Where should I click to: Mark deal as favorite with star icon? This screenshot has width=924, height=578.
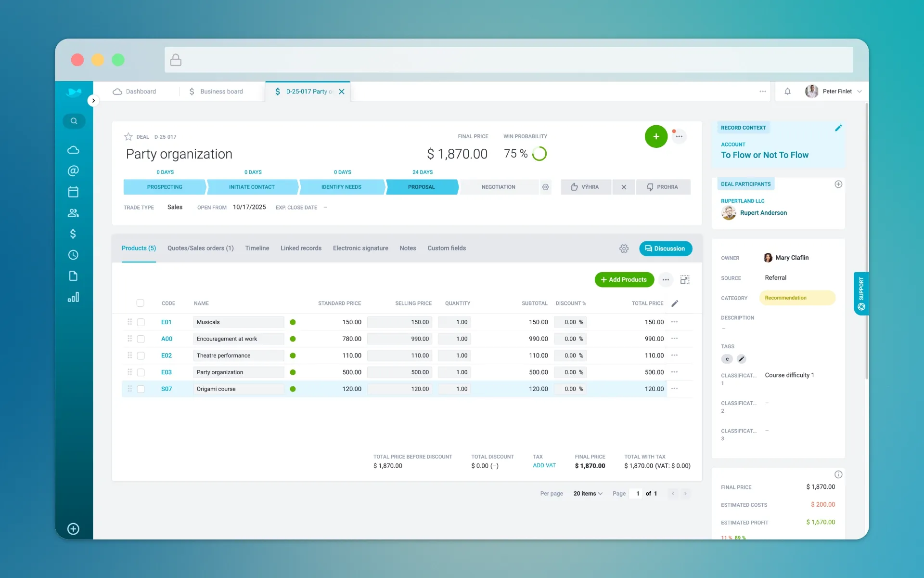[x=128, y=137]
